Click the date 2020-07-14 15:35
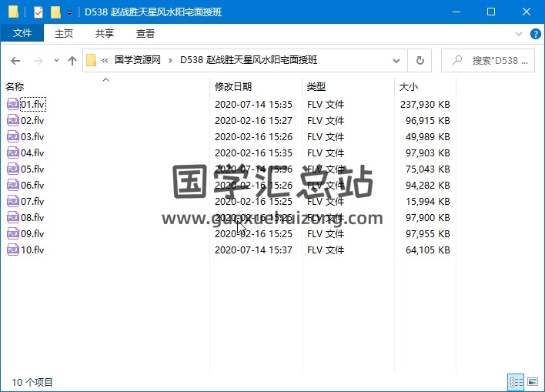 click(x=253, y=104)
